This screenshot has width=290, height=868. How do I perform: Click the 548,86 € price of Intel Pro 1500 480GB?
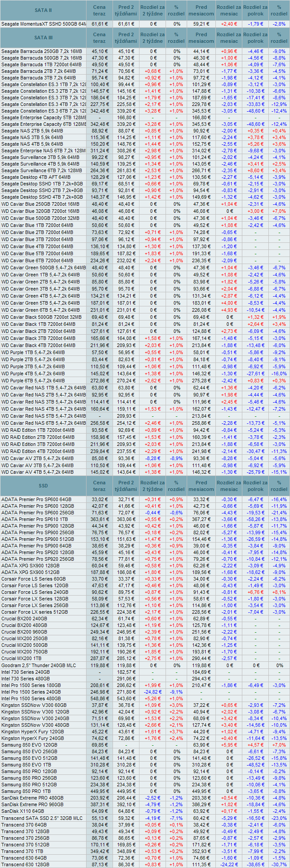(x=99, y=698)
